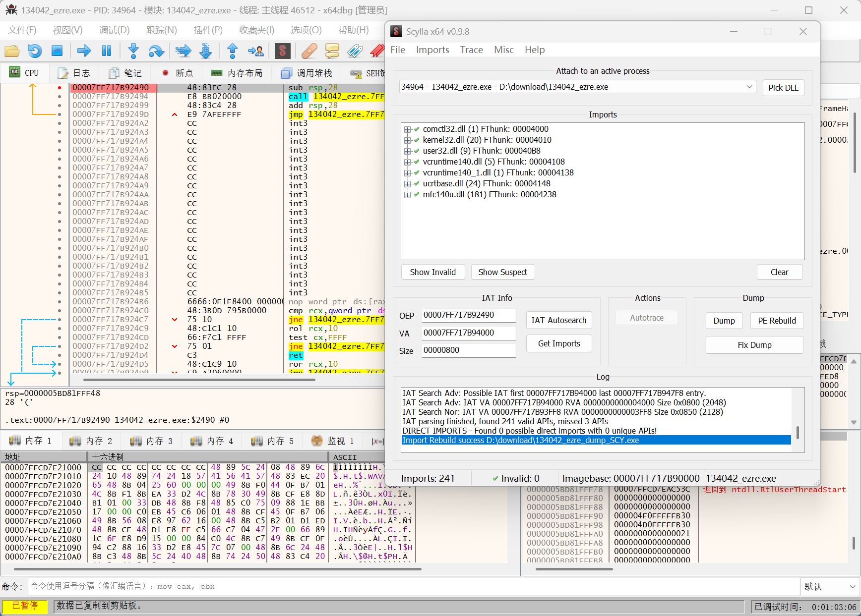Open Scylla plugin icon in toolbar

pyautogui.click(x=282, y=51)
